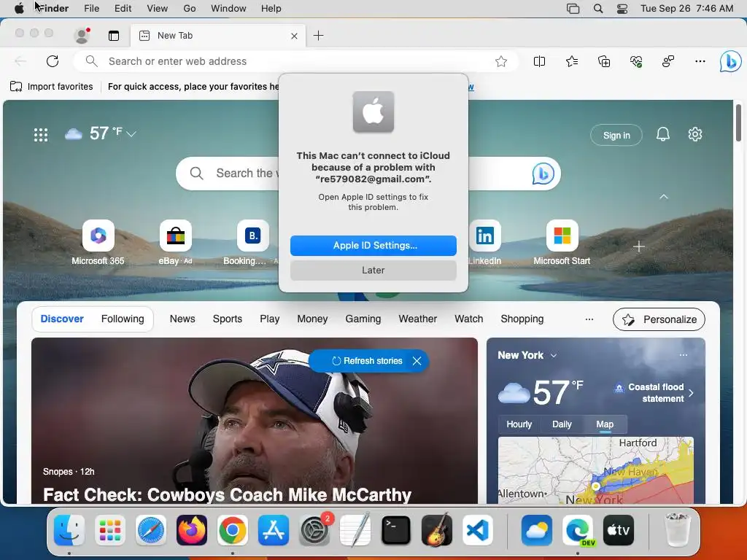The image size is (747, 560).
Task: Open the File menu
Action: tap(91, 9)
